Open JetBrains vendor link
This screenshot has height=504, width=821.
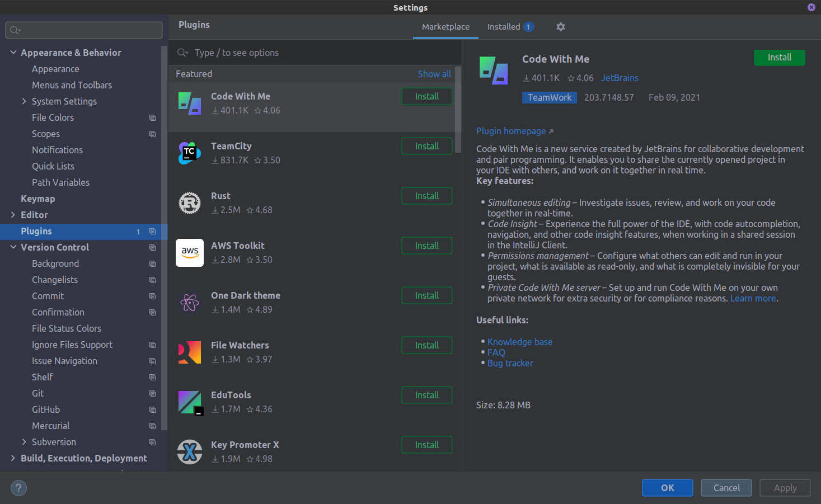pyautogui.click(x=620, y=78)
